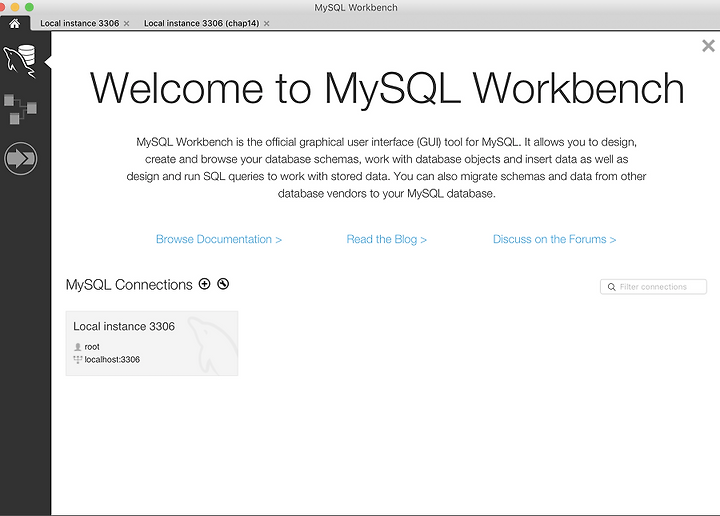Open the data models sidebar icon
720x516 pixels.
tap(20, 109)
